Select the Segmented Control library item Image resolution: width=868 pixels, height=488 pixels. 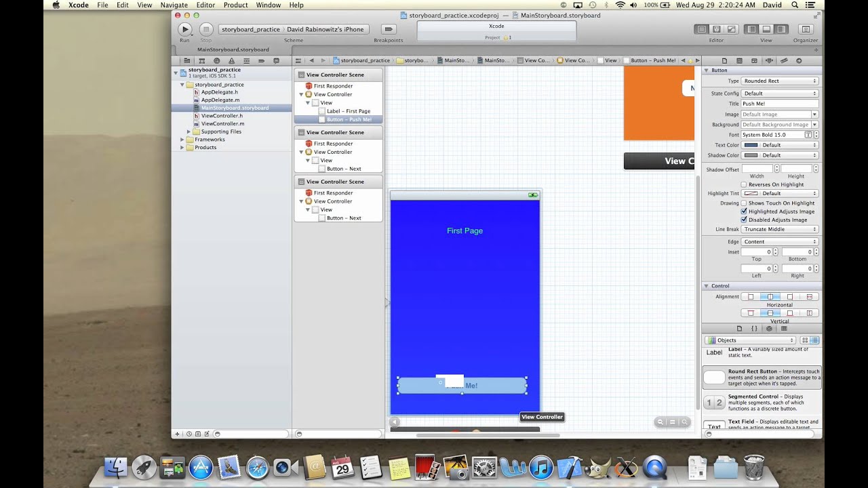tap(762, 401)
